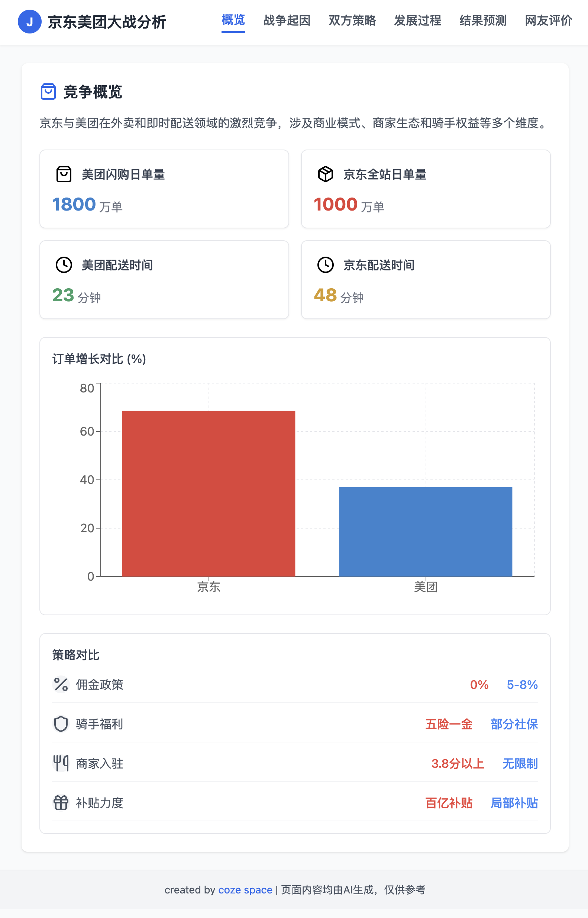Click the clock icon beside 美团配送时间

click(64, 265)
